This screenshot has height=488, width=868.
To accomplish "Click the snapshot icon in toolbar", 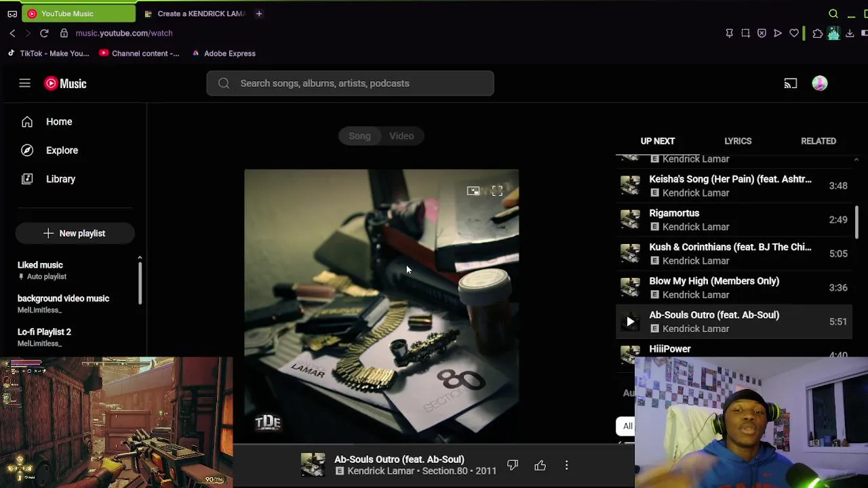I will tap(745, 33).
